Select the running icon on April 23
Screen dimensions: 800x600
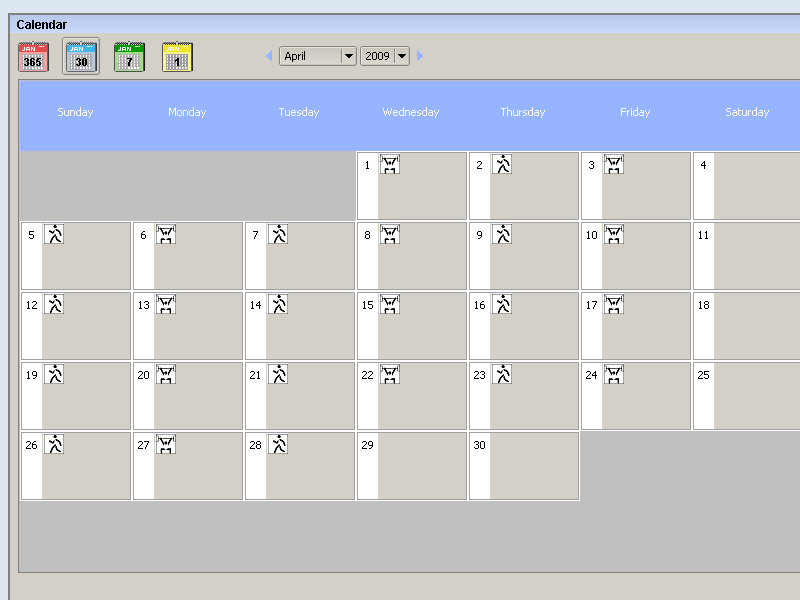(502, 375)
